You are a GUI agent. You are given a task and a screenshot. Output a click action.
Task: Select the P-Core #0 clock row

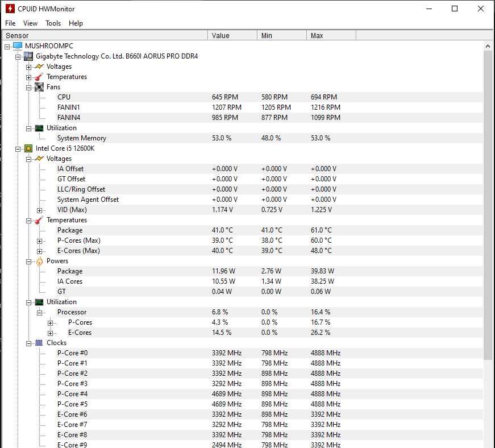(x=269, y=353)
